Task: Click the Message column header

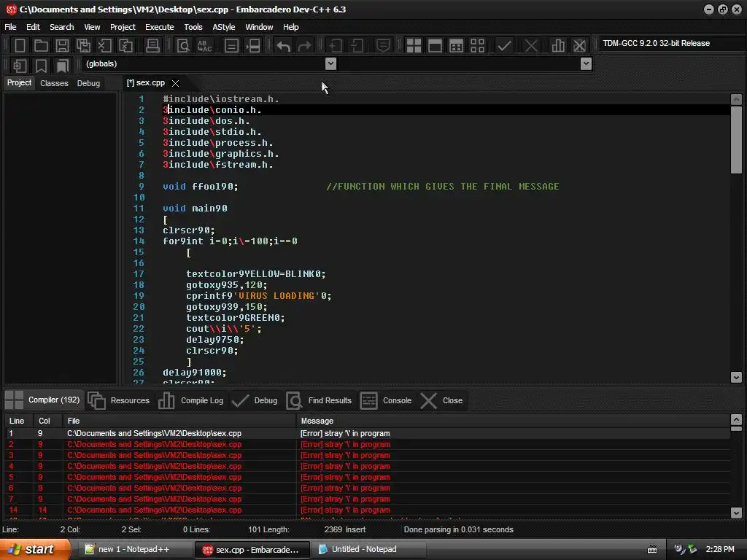Action: click(513, 421)
